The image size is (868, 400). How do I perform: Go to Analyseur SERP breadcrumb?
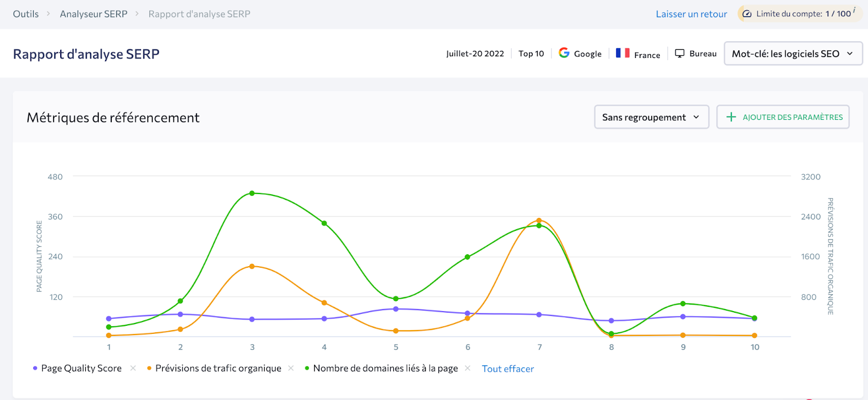[93, 14]
